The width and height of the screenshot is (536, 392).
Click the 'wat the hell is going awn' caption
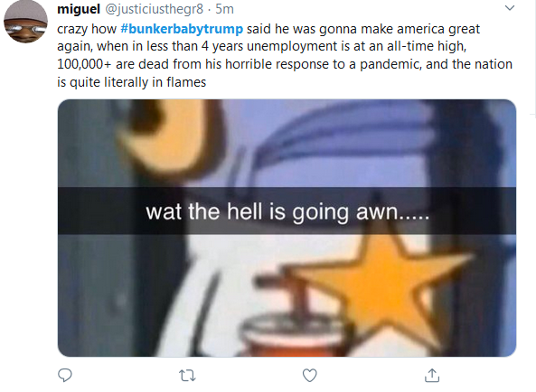point(287,211)
